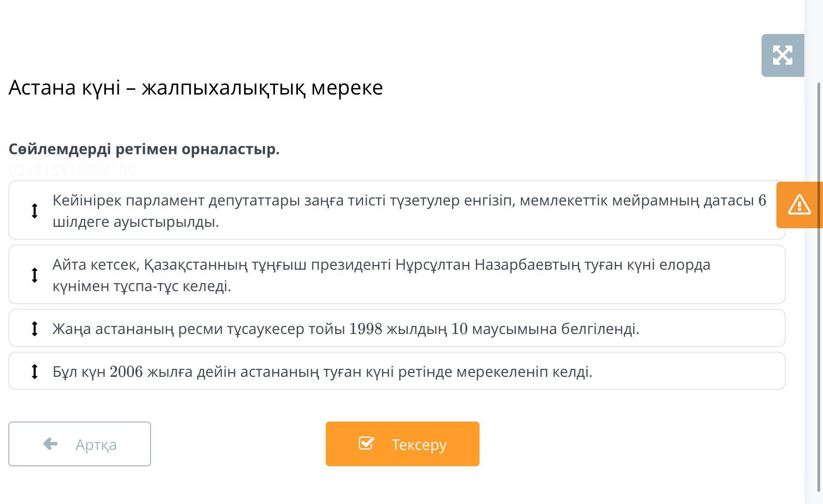Click the vertical page scrollbar

819,279
